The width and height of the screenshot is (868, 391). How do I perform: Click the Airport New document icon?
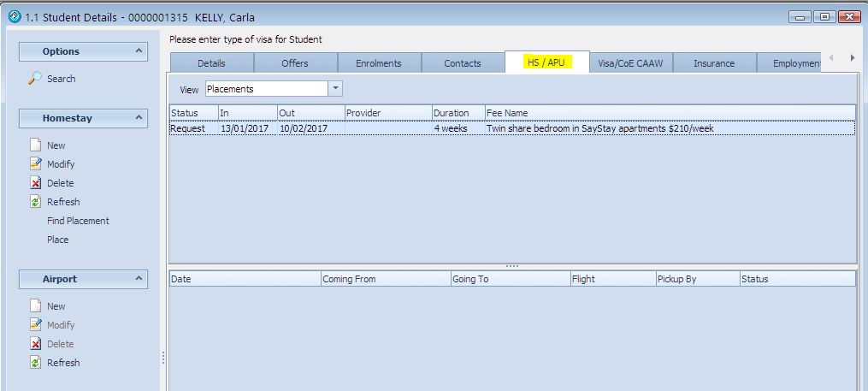coord(35,306)
